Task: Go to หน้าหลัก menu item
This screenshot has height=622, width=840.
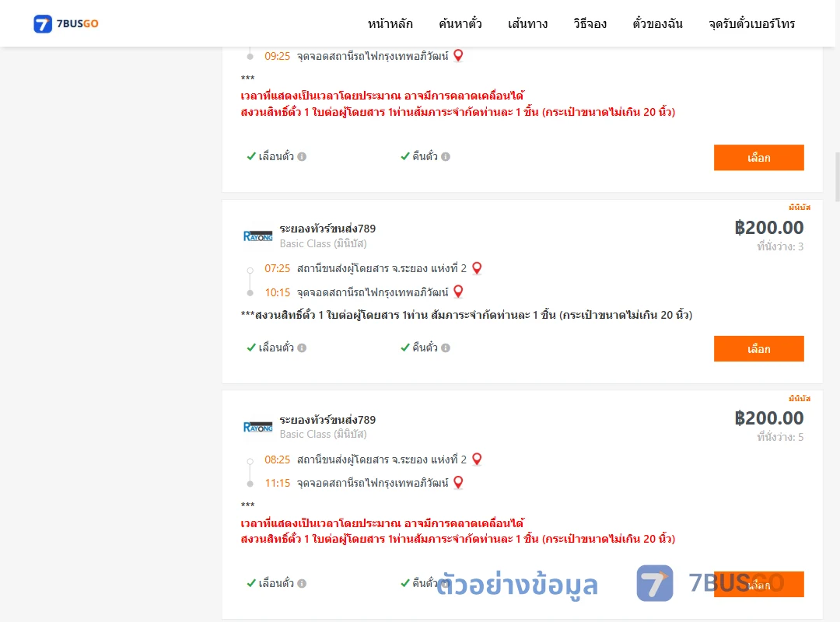Action: [x=390, y=23]
